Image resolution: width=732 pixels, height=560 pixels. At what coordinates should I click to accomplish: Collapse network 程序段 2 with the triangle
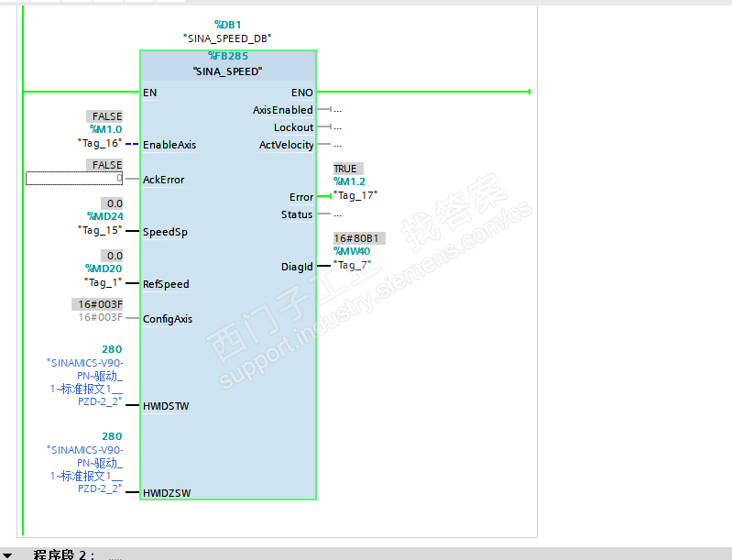[7, 555]
